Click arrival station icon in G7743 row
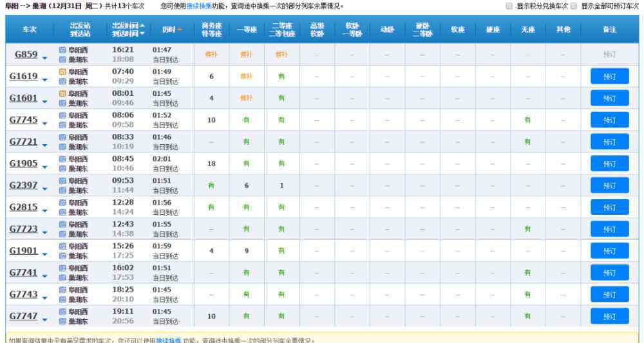 click(62, 299)
